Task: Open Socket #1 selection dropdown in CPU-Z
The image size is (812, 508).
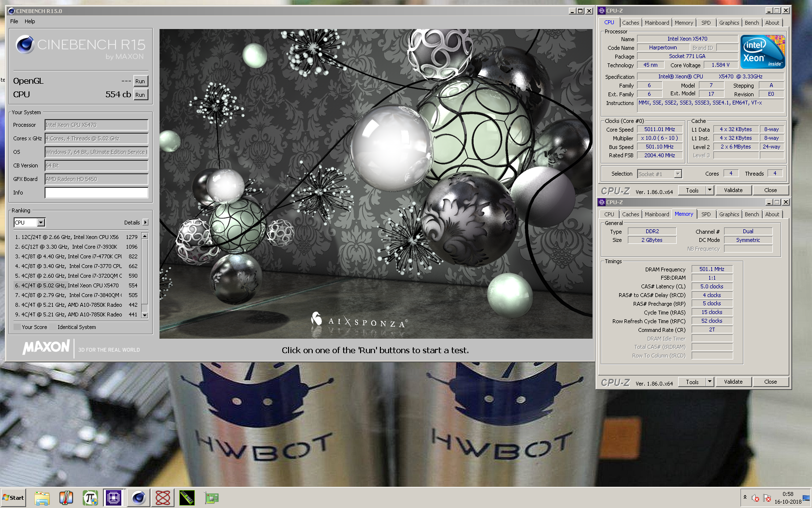Action: pos(659,174)
